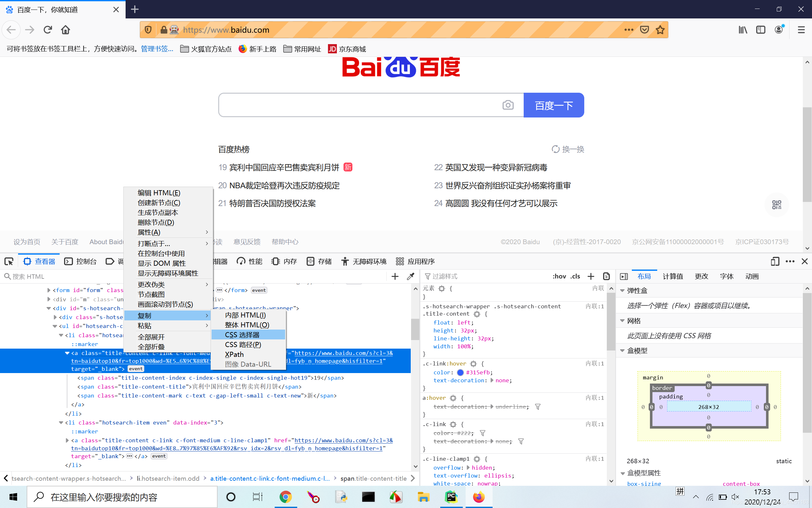Screen dimensions: 812x508
Task: Toggle filter on strikethrough color #222 declaration
Action: click(482, 433)
